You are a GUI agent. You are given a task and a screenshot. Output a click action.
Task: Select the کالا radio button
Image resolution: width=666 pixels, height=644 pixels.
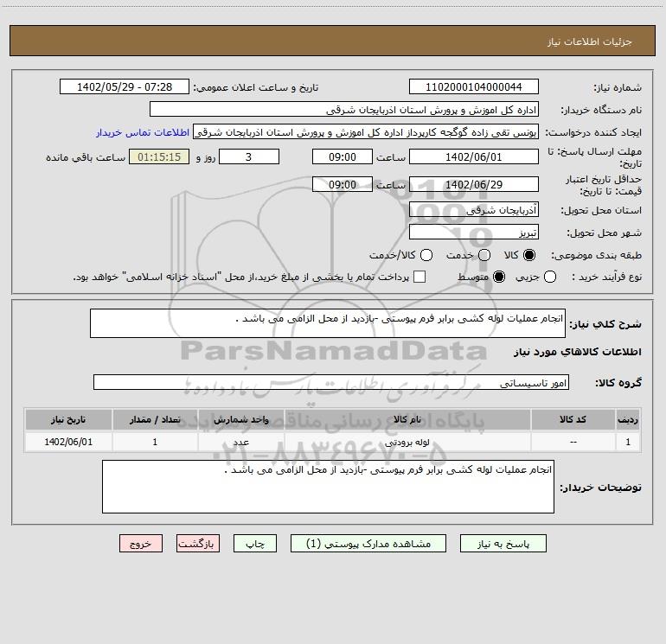point(529,255)
